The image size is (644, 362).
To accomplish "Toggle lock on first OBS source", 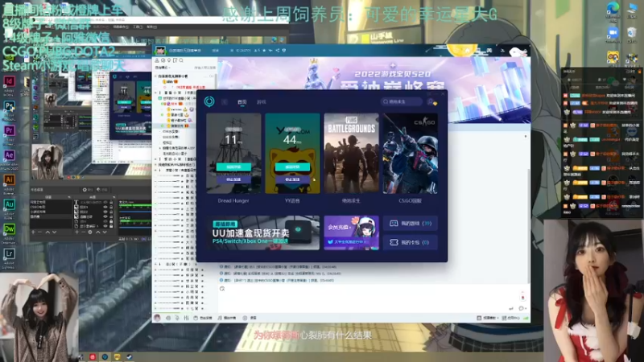I will [x=111, y=203].
